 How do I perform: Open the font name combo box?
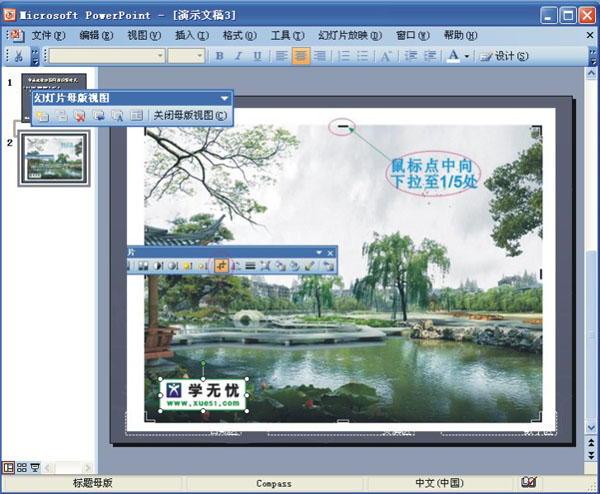108,56
